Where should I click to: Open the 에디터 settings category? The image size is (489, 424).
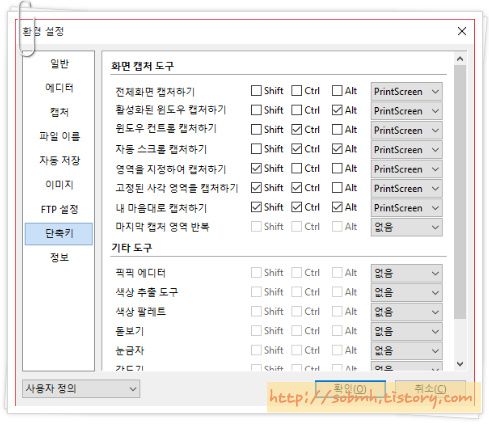coord(59,88)
